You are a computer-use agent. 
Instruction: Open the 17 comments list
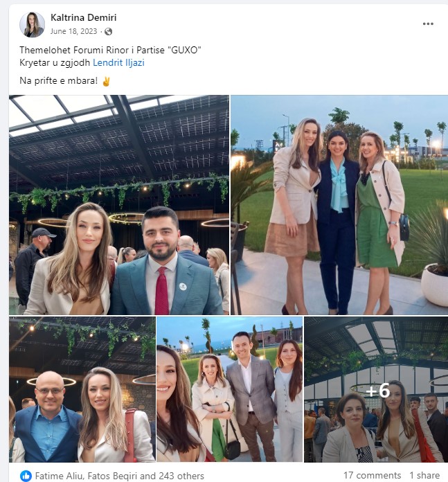(x=372, y=475)
